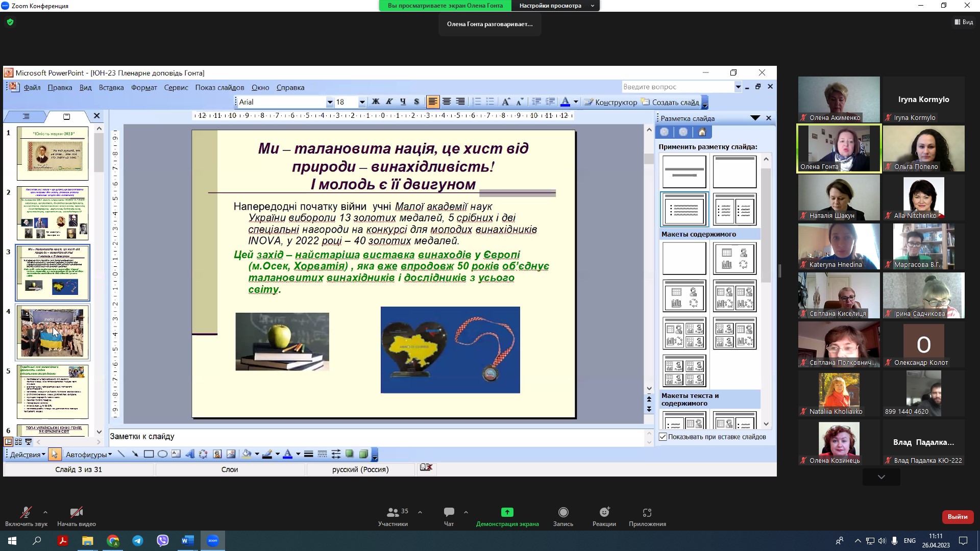Start video with camera icon

click(x=77, y=512)
